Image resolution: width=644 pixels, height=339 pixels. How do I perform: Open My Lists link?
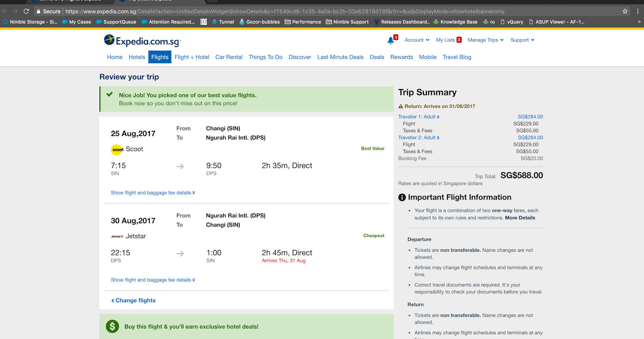(449, 40)
